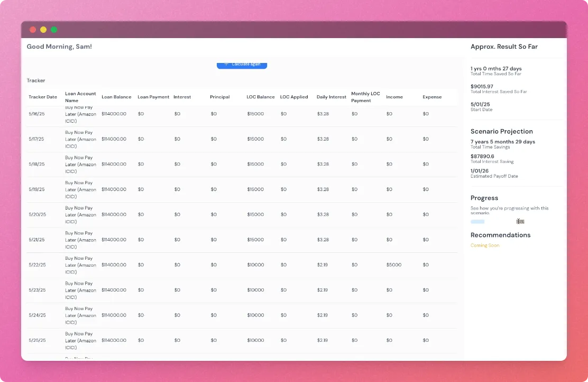
Task: Click the Daily Interest column header
Action: pyautogui.click(x=331, y=97)
